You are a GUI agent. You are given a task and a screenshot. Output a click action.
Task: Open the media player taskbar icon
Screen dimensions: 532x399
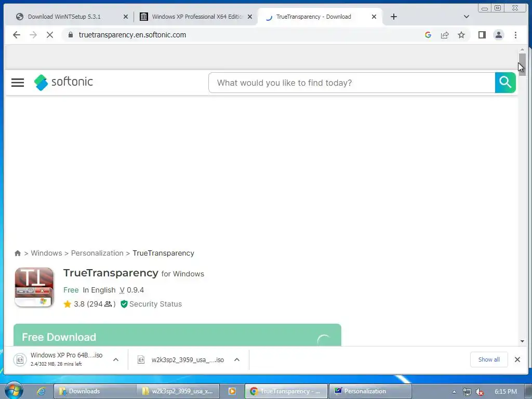(x=232, y=391)
